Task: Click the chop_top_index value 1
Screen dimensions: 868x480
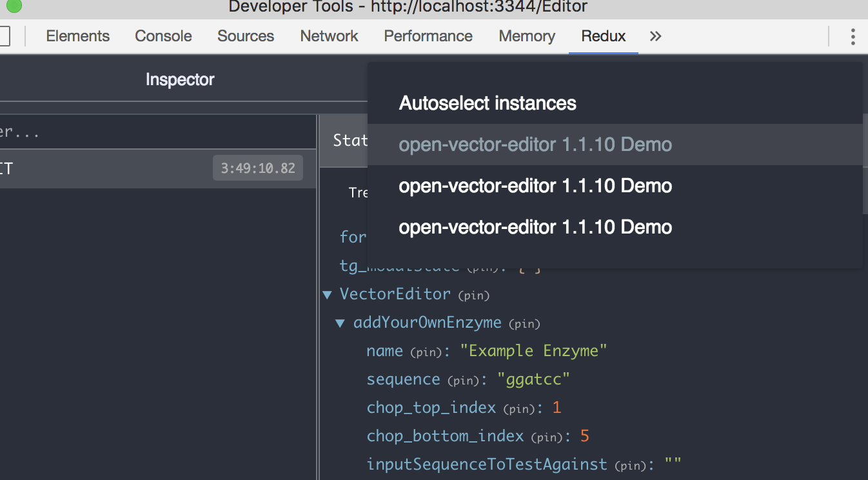Action: [x=557, y=408]
